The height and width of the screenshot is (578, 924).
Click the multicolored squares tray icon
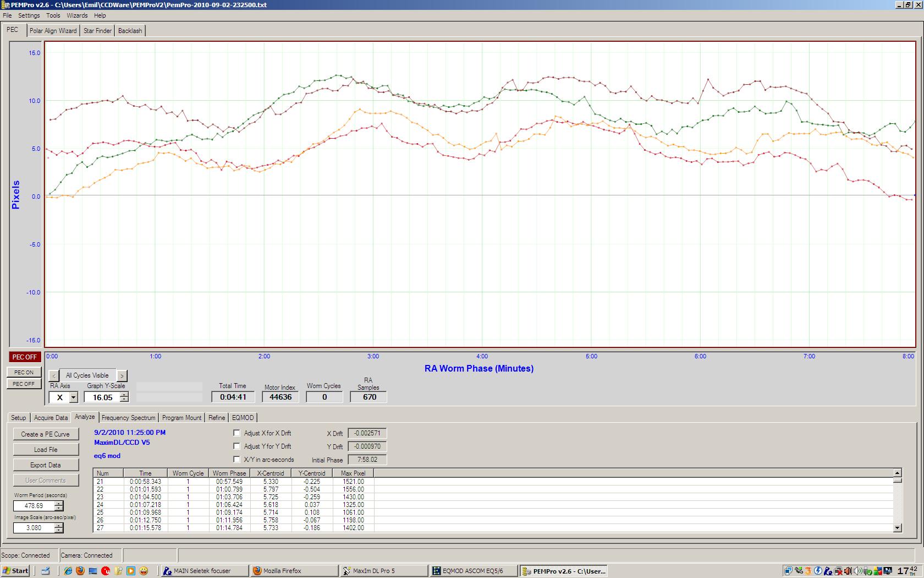click(877, 571)
